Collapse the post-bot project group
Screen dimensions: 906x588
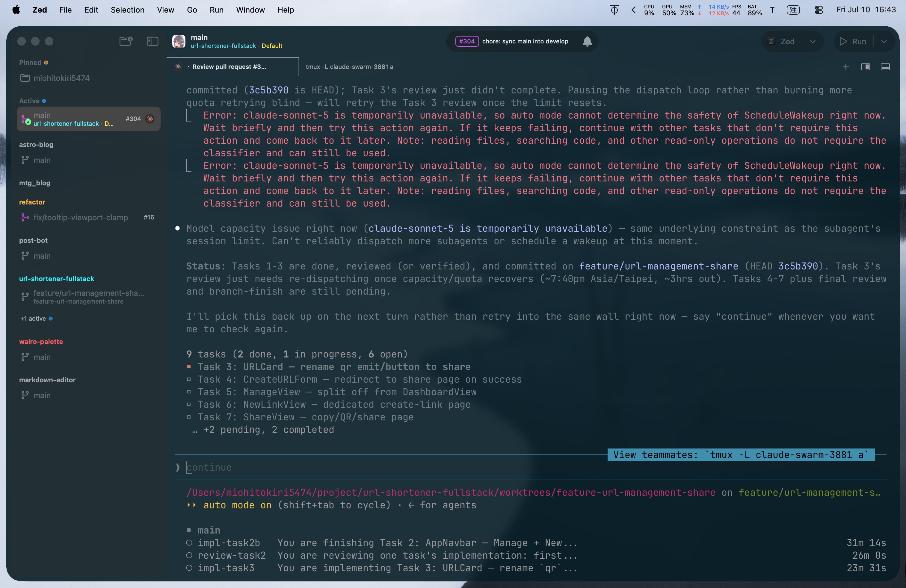(x=33, y=240)
